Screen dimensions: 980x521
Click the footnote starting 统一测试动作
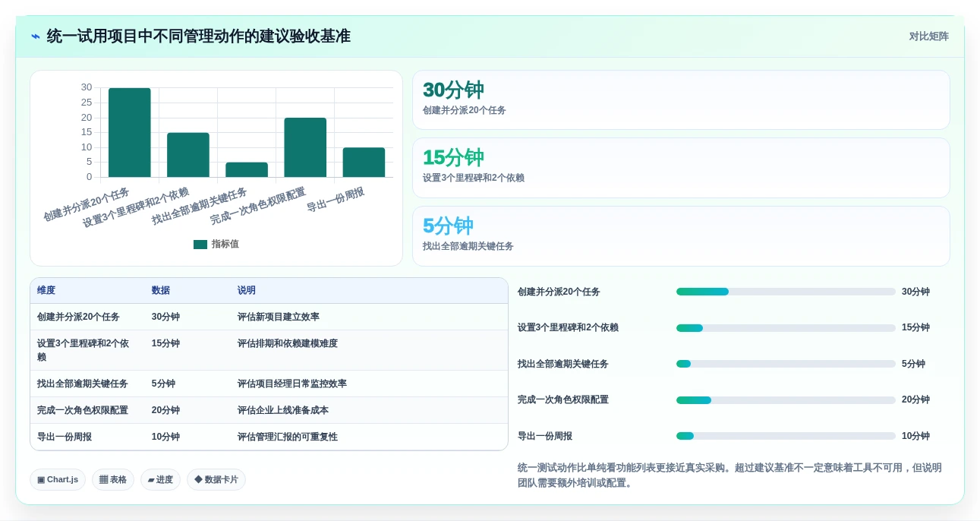pos(729,475)
